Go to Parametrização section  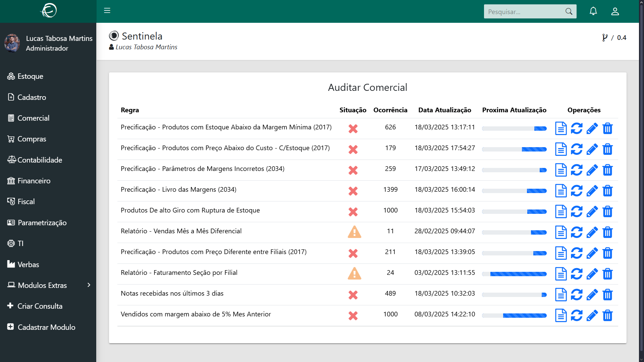[42, 223]
